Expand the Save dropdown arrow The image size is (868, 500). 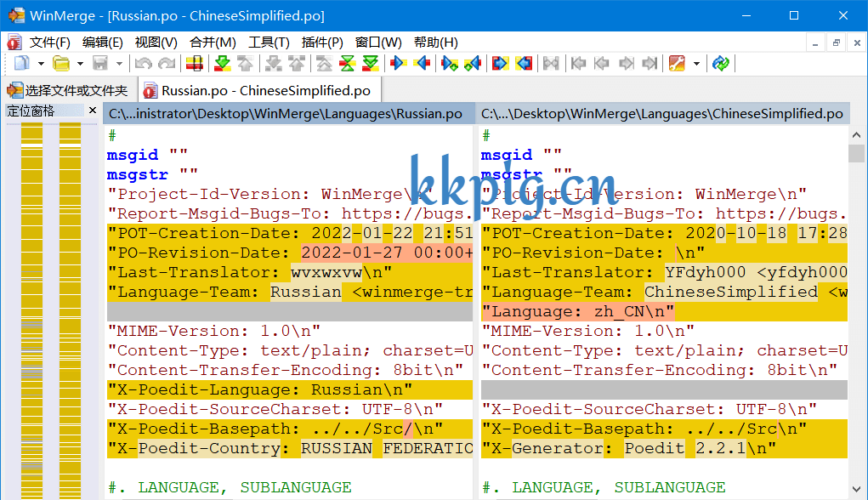(x=119, y=64)
